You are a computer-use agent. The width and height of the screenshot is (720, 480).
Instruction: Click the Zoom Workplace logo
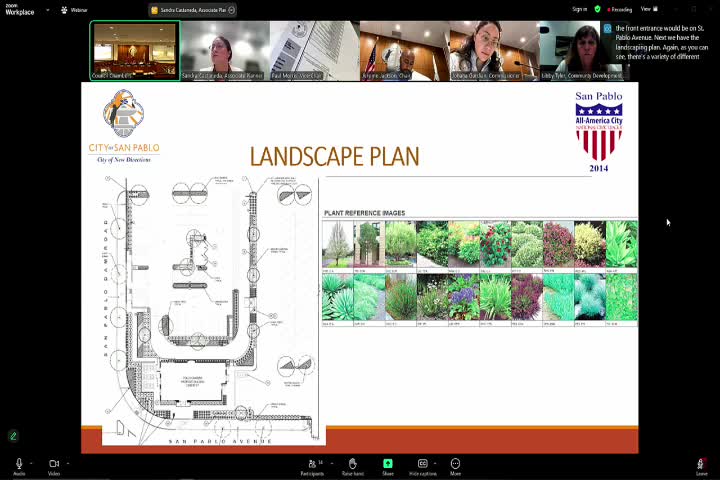point(20,10)
